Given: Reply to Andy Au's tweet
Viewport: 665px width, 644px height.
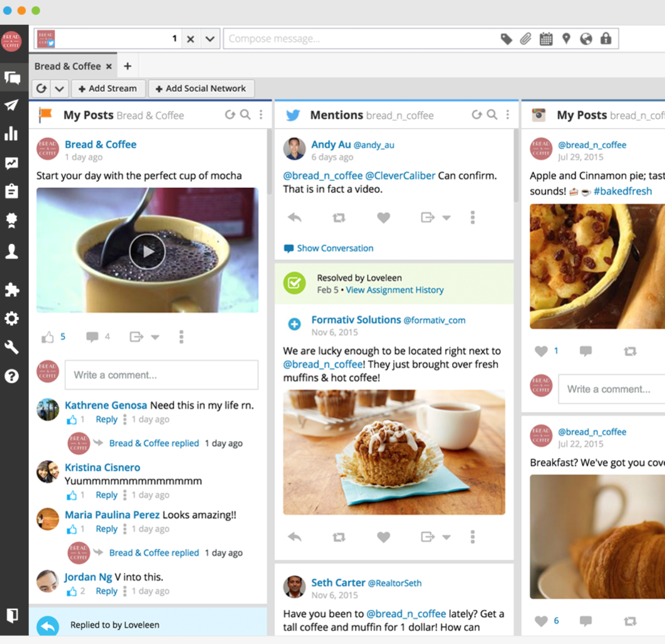Looking at the screenshot, I should coord(294,217).
